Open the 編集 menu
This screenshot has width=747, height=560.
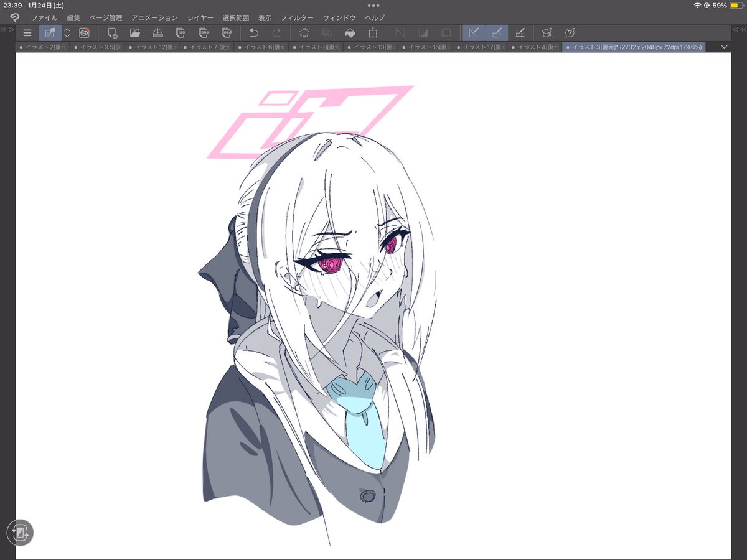73,17
